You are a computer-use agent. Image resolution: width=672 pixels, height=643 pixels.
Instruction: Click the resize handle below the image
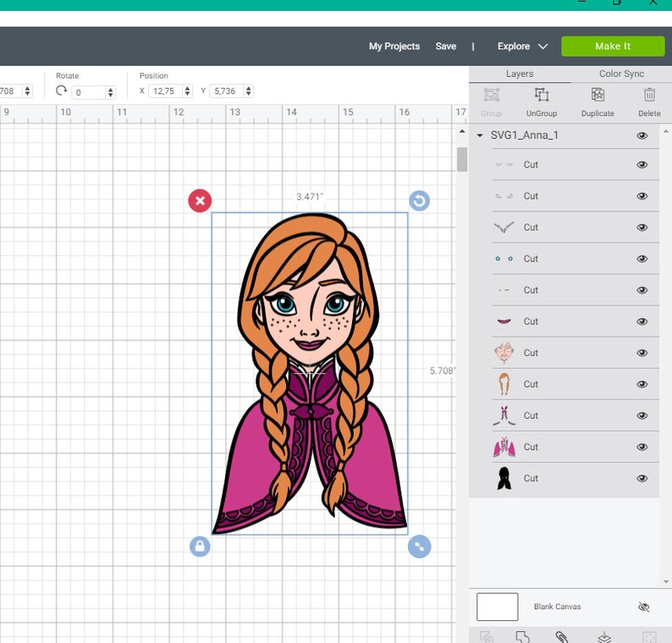[419, 547]
